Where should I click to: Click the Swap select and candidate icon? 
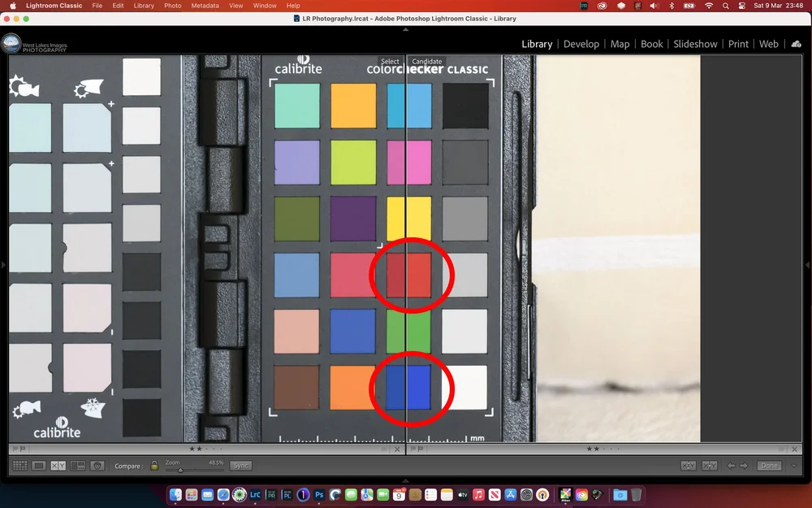point(689,466)
